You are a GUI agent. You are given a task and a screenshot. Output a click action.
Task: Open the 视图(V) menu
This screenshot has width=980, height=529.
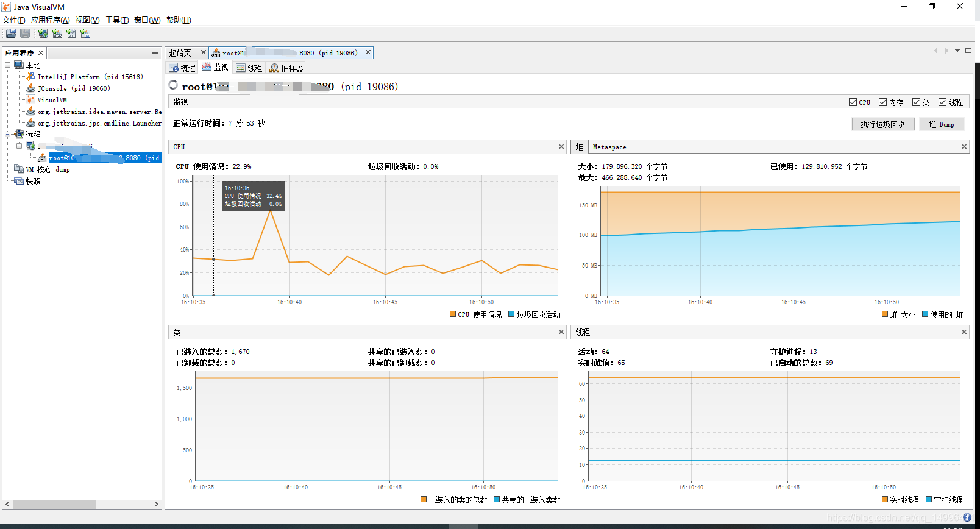[x=88, y=20]
